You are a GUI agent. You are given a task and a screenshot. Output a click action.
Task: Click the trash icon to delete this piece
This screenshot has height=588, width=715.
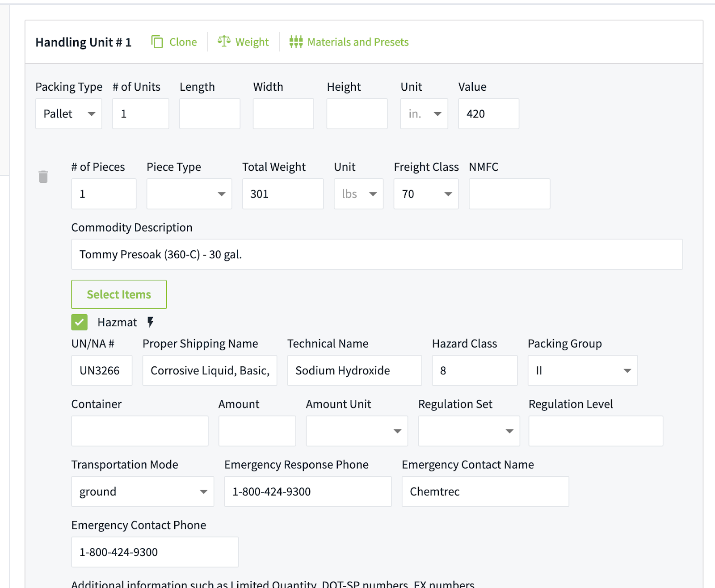(43, 176)
